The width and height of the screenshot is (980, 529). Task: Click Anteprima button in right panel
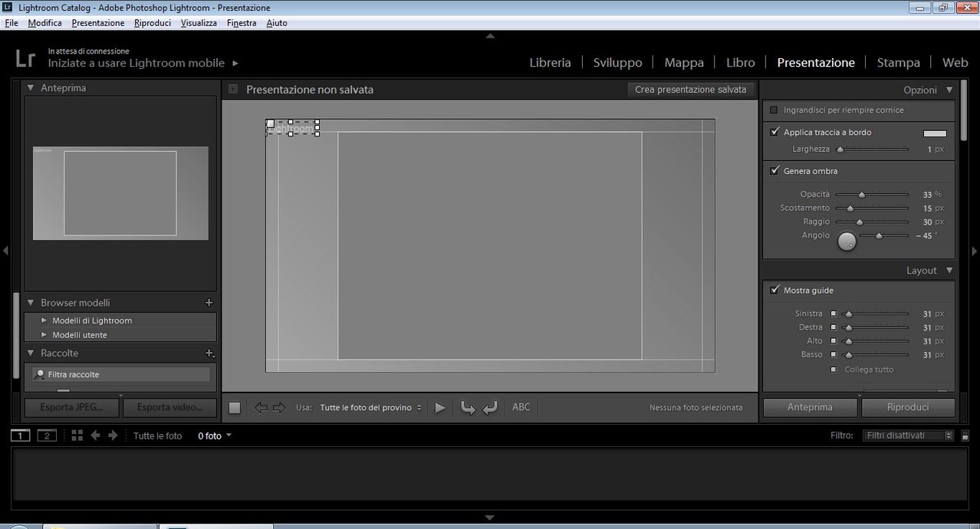tap(810, 407)
